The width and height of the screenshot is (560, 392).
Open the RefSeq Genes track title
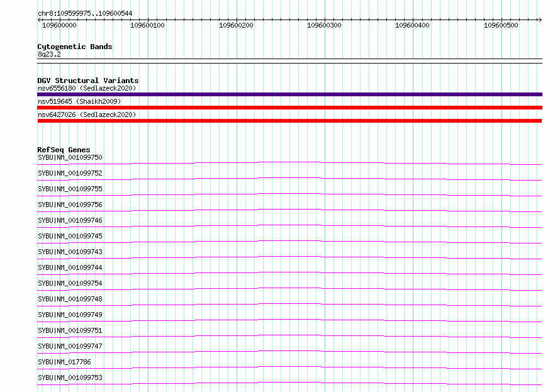point(64,150)
